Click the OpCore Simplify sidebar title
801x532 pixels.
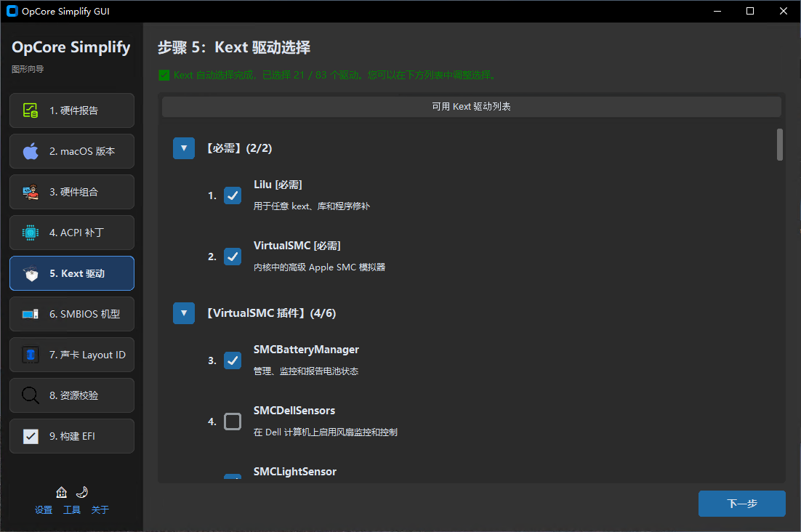point(71,47)
